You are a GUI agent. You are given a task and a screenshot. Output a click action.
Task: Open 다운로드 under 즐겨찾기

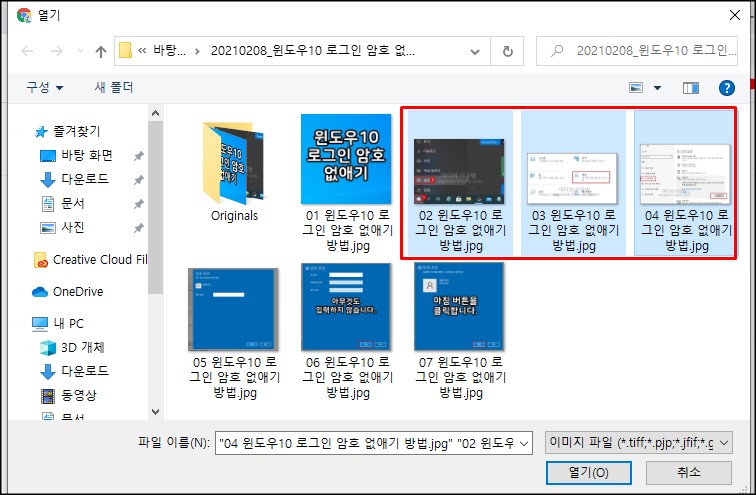[x=74, y=179]
